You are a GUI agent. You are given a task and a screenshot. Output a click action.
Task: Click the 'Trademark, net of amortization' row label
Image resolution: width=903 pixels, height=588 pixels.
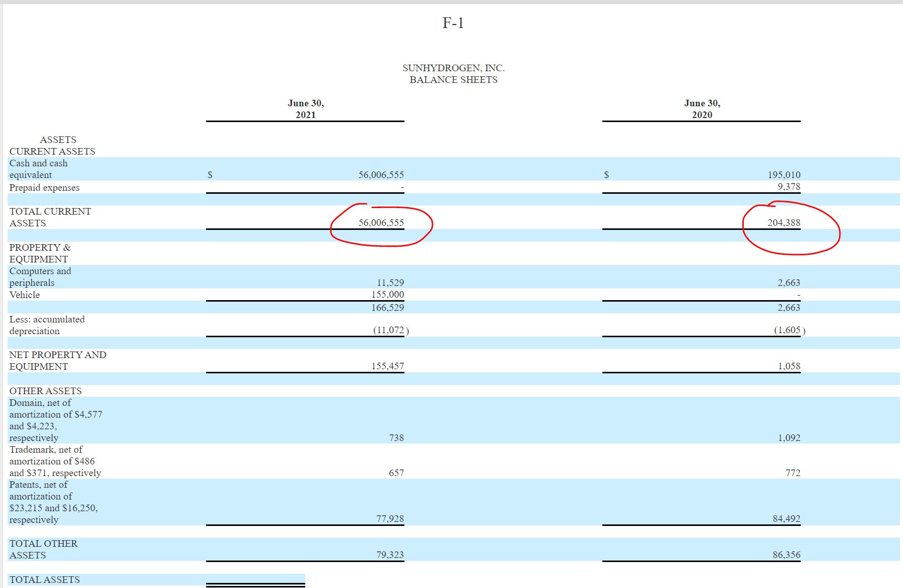coord(55,461)
